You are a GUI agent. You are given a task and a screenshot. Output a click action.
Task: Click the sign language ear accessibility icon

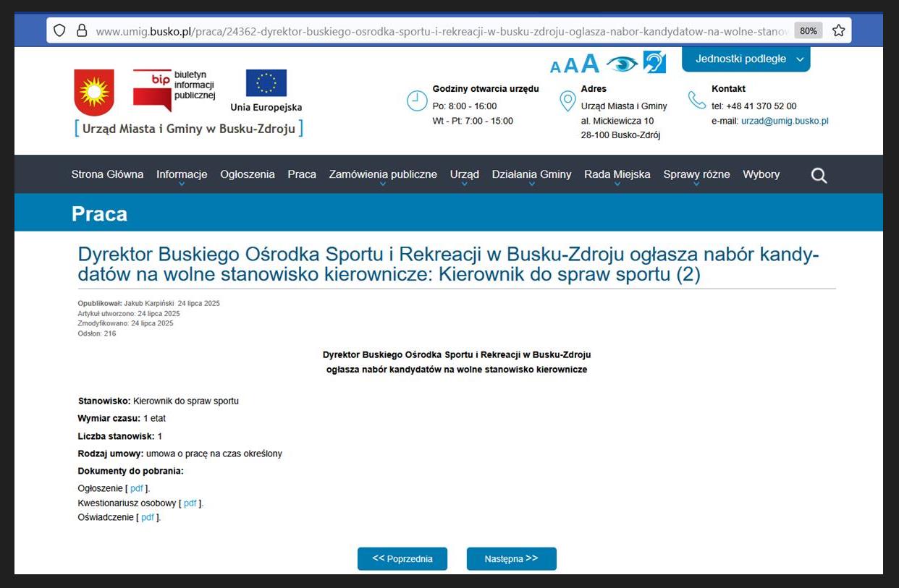click(x=654, y=63)
